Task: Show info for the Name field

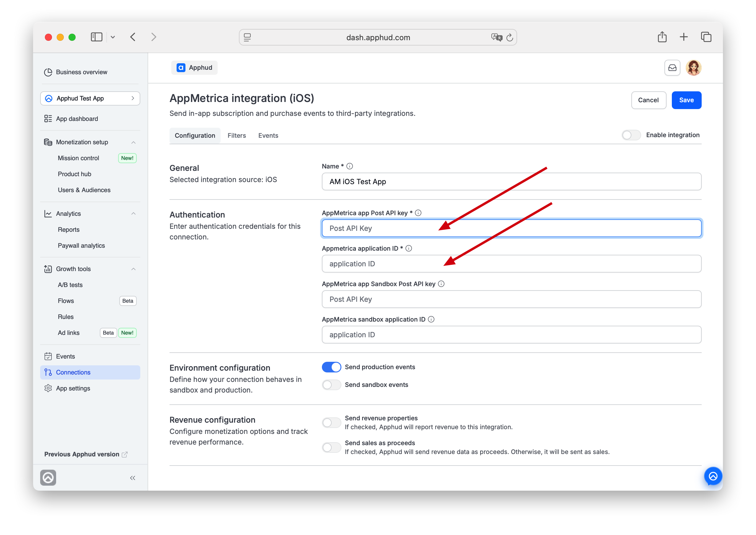Action: pos(350,166)
